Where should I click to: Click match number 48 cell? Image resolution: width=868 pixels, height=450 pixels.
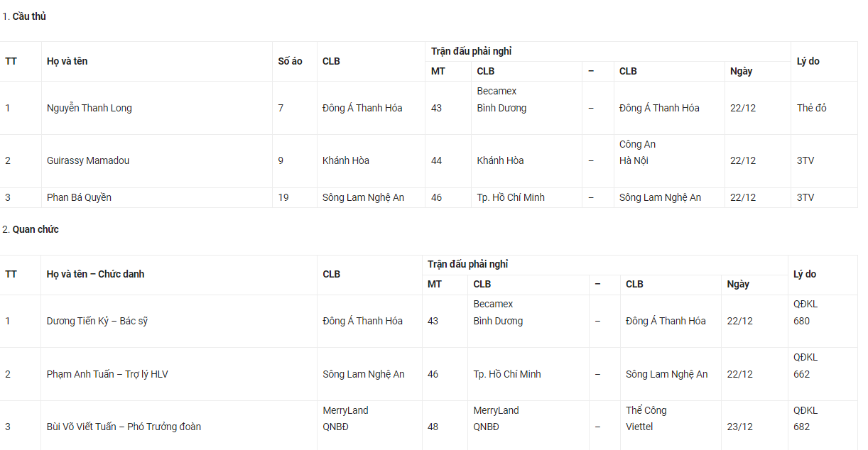(433, 427)
